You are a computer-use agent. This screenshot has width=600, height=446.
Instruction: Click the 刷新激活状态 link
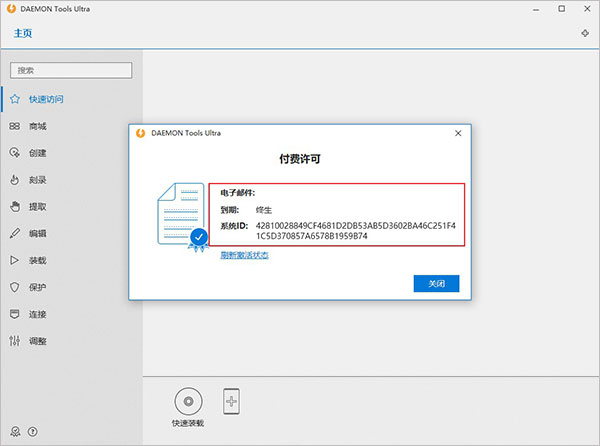click(244, 255)
